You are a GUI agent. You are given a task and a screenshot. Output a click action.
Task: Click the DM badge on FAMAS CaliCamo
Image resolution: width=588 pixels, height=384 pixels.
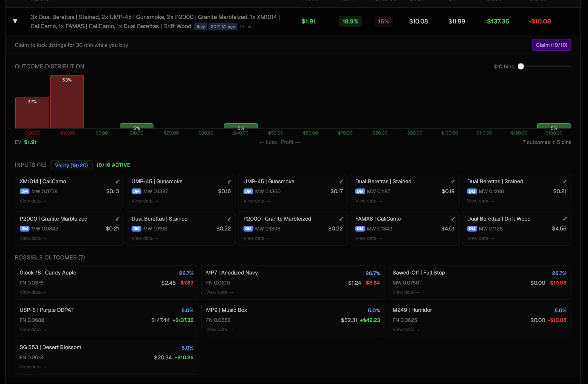(x=360, y=228)
